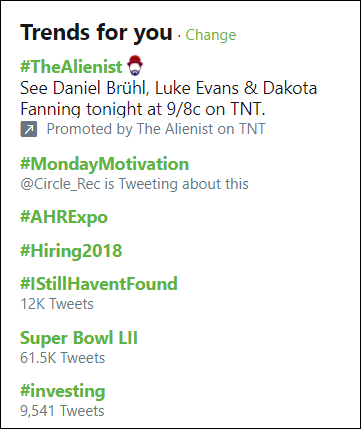Image resolution: width=361 pixels, height=429 pixels.
Task: Click the "Dakota" word in promoted description
Action: [x=290, y=88]
